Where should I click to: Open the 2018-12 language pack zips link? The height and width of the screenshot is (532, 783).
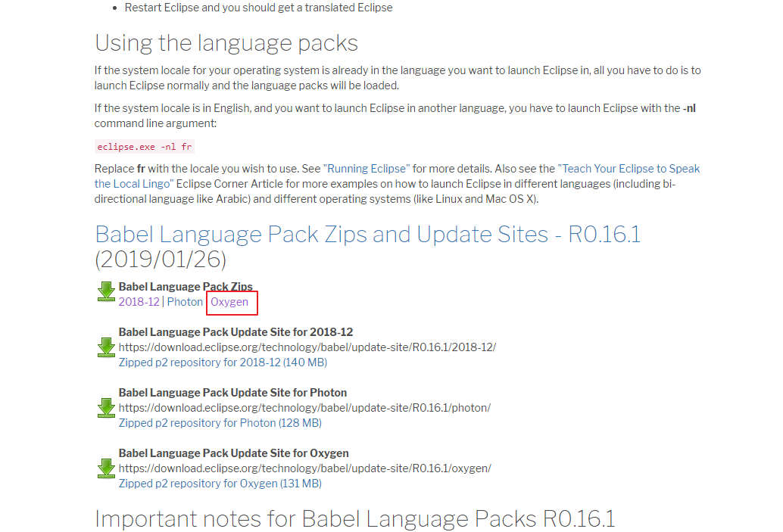point(139,302)
